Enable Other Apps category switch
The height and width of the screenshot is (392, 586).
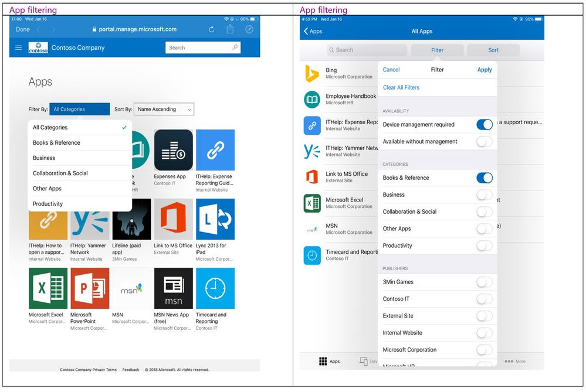[x=485, y=229]
